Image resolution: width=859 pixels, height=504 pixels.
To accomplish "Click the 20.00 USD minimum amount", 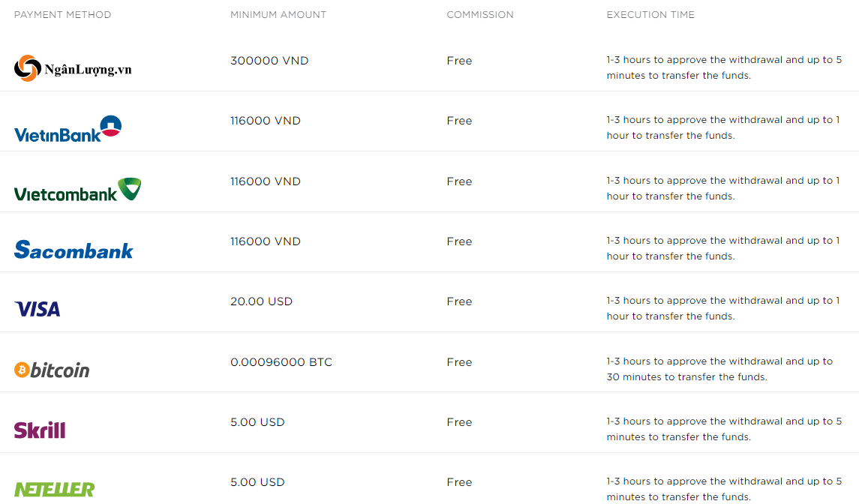I will click(261, 301).
